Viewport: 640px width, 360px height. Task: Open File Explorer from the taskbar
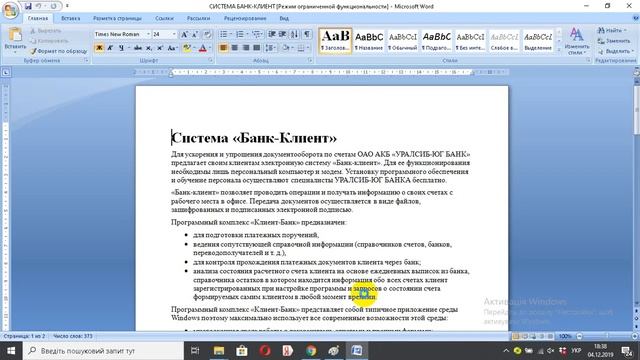[219, 351]
